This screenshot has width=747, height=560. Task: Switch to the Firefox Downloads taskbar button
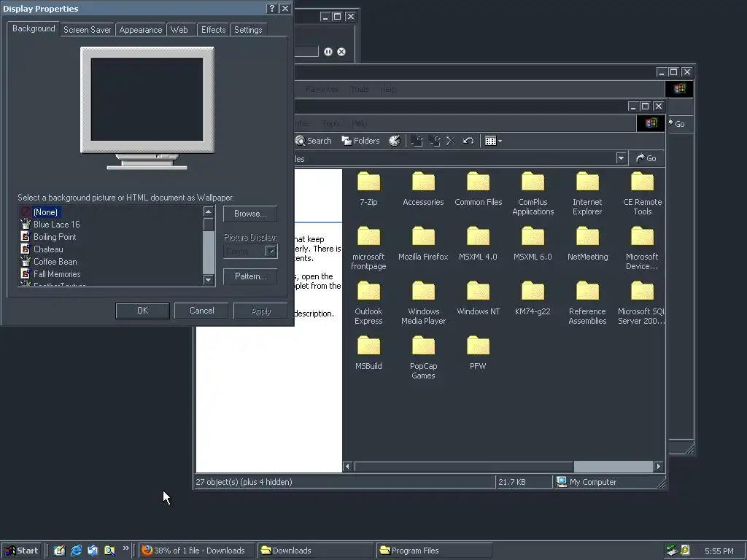[x=197, y=551]
